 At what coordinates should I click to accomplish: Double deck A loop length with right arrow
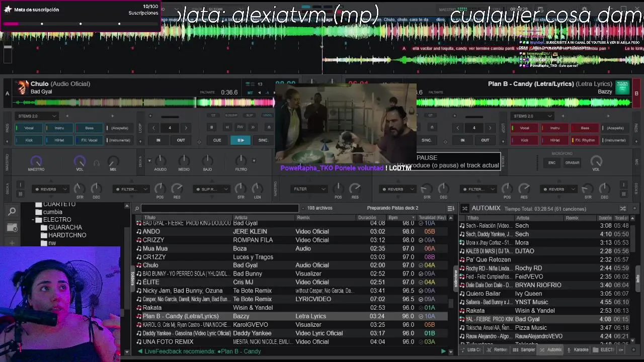click(186, 128)
